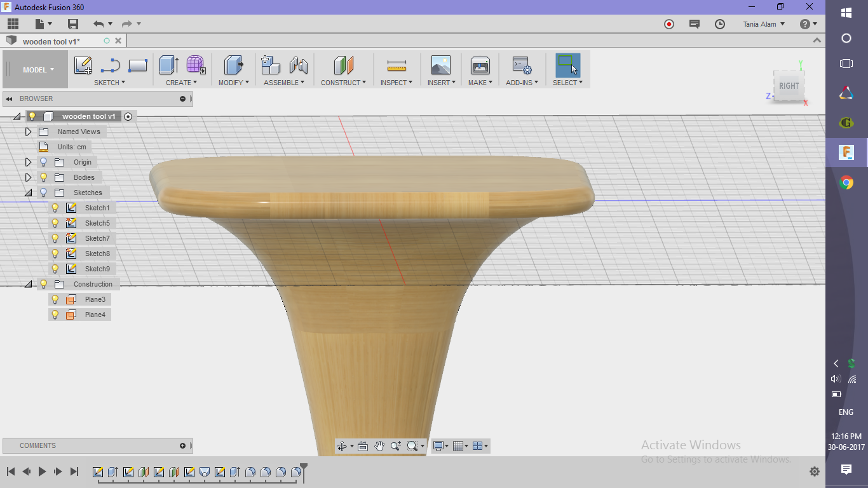Open the SKETCH menu
The height and width of the screenshot is (488, 868).
[109, 83]
